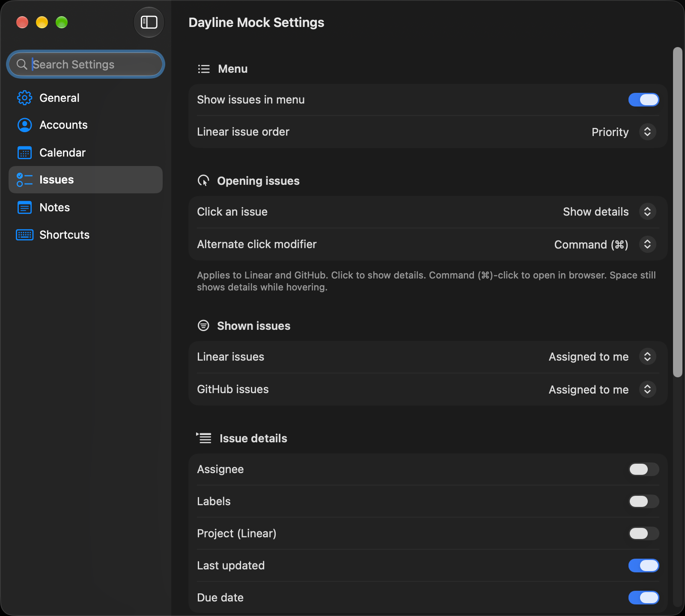Click the Issues checklist icon
Viewport: 685px width, 616px height.
click(24, 180)
